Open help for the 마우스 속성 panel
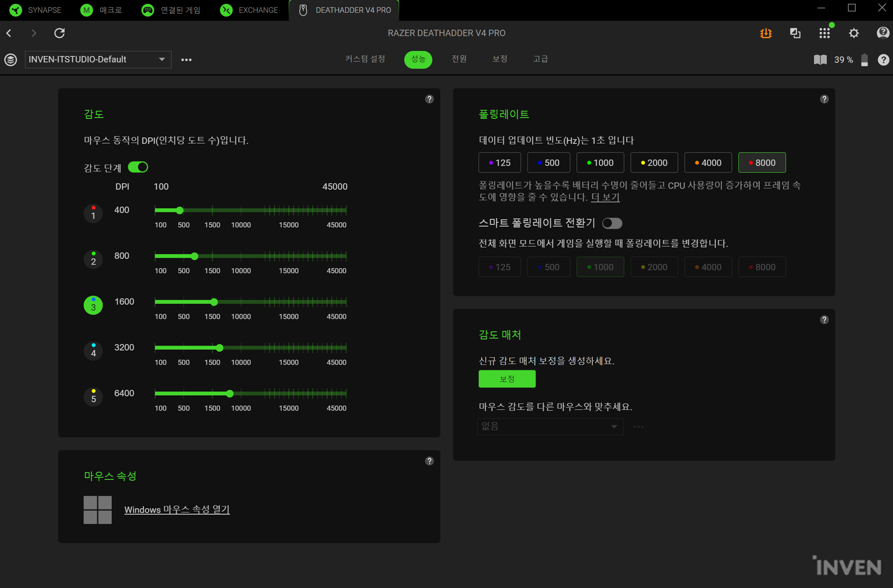893x588 pixels. pyautogui.click(x=429, y=461)
